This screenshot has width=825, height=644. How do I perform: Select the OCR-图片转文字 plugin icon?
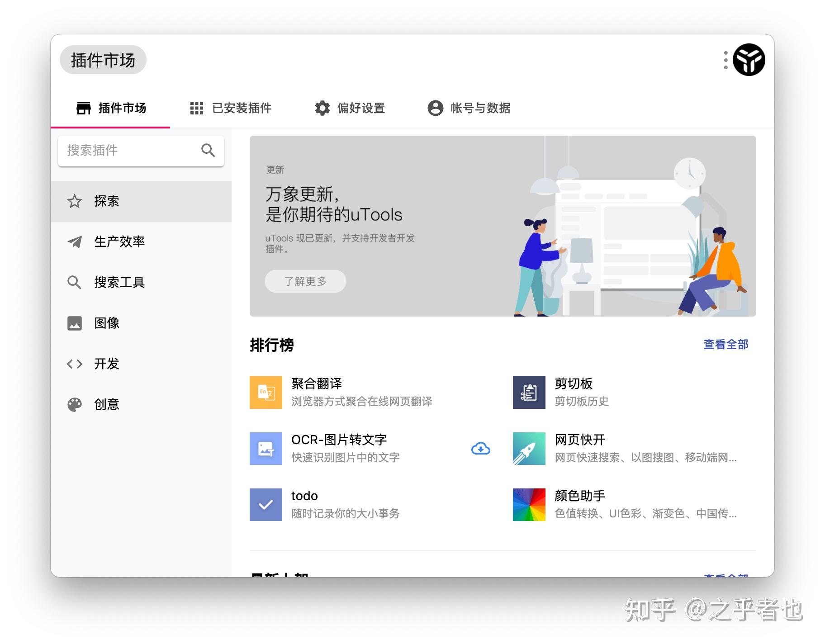click(266, 448)
